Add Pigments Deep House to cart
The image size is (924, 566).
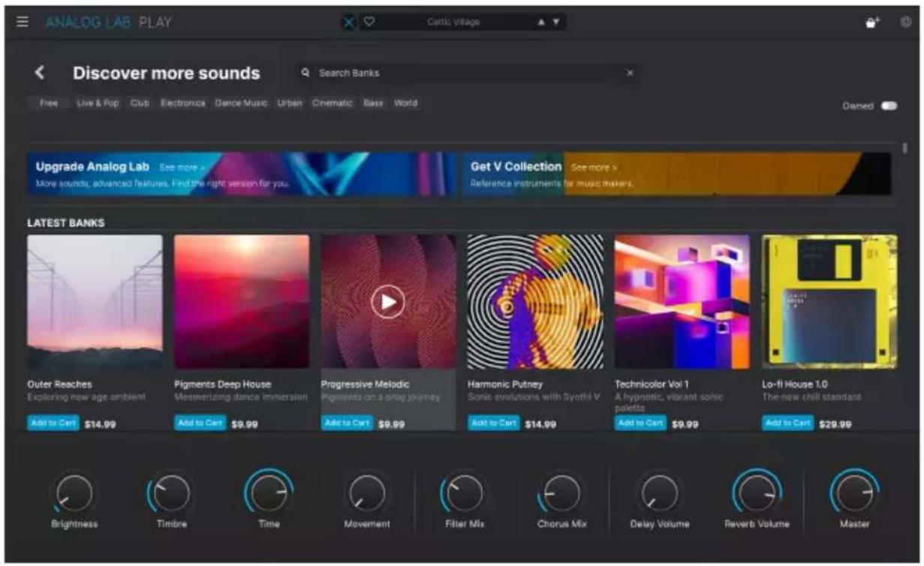[x=200, y=423]
